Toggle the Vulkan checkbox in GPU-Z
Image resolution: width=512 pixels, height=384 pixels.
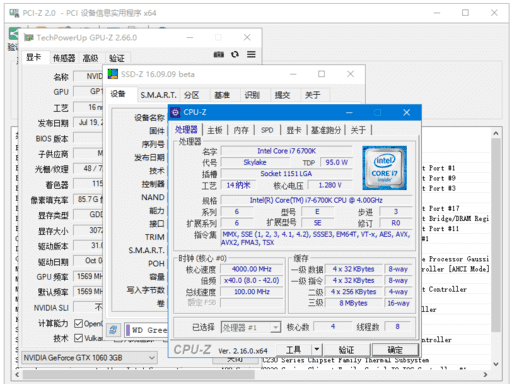(x=78, y=338)
